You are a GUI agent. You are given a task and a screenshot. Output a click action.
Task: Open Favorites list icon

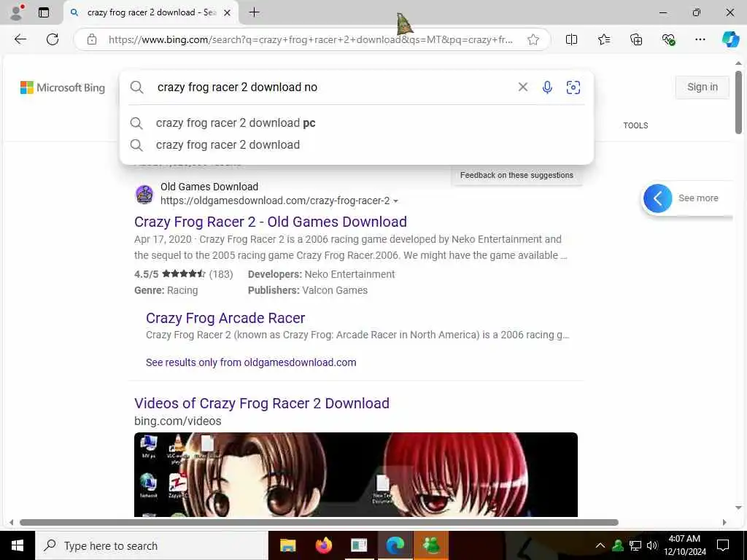point(603,39)
